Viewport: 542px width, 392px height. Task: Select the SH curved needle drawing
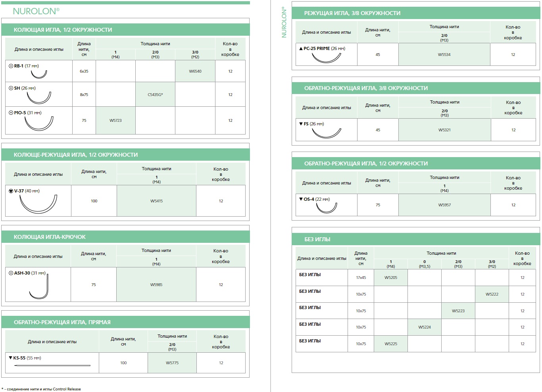39,98
